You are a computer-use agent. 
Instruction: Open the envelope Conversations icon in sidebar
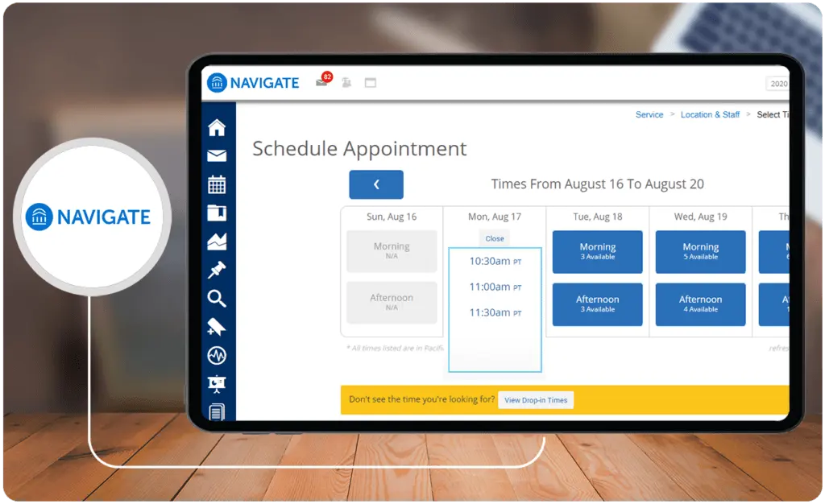(217, 155)
